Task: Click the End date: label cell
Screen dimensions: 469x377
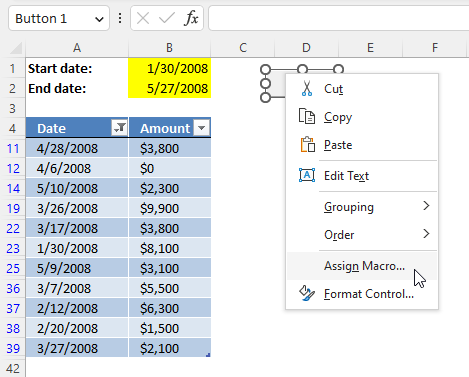Action: click(x=77, y=88)
